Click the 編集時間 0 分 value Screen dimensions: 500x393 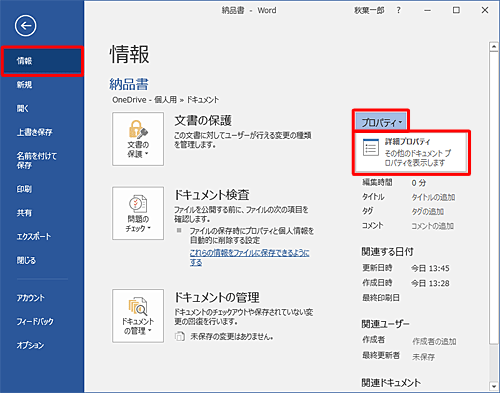419,183
